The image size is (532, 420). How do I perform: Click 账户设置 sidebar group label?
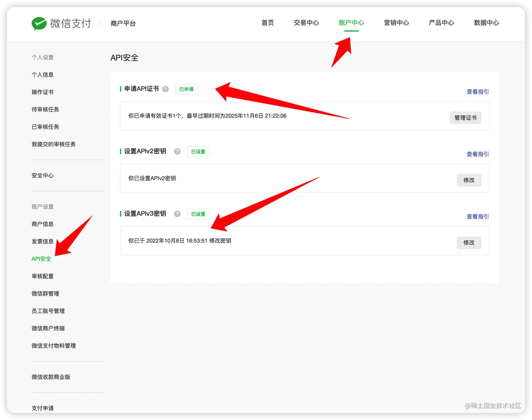(43, 207)
